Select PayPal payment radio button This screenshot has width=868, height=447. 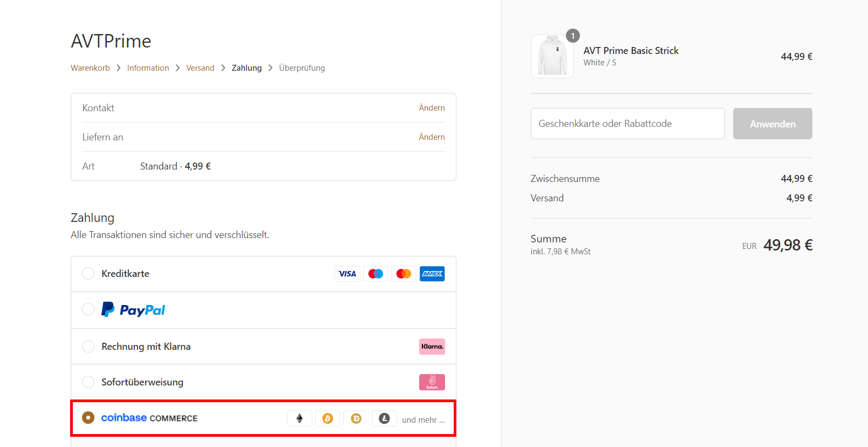88,309
